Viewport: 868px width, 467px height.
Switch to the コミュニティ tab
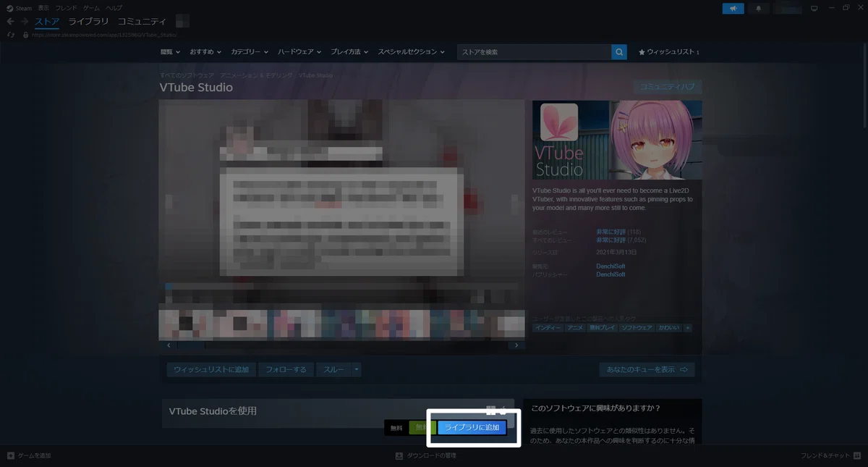[142, 22]
